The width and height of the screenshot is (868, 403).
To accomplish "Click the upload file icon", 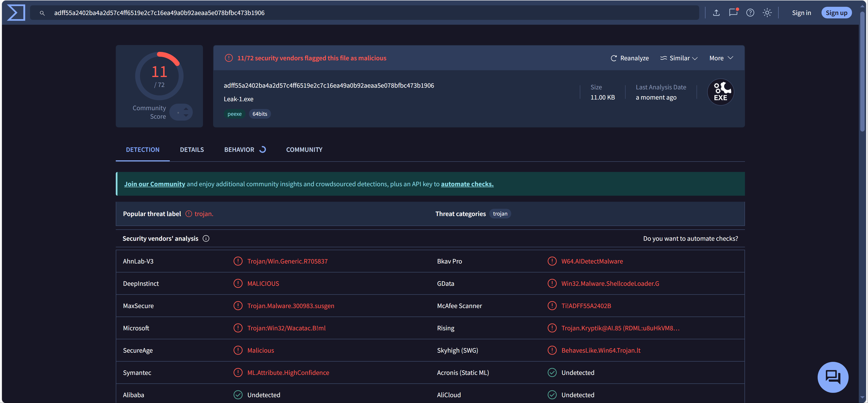I will point(716,13).
